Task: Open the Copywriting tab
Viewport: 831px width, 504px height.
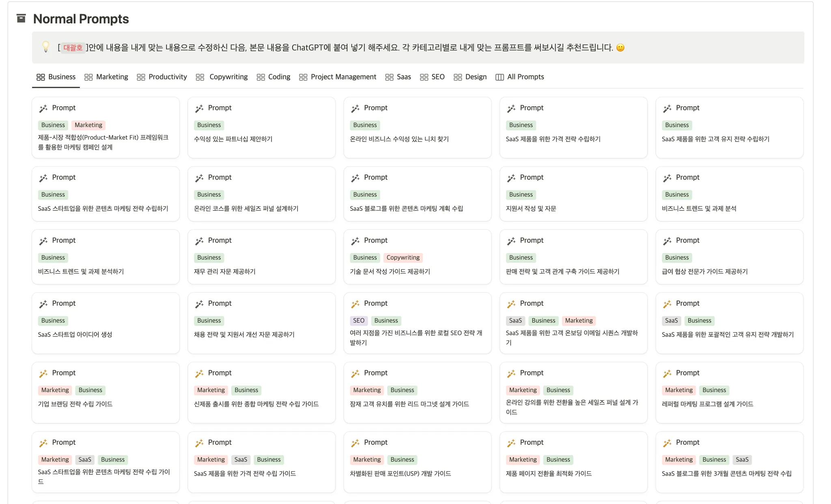Action: click(228, 77)
